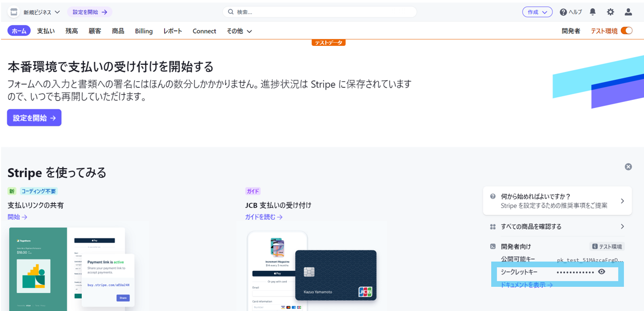This screenshot has width=644, height=311.
Task: Open the 開発者 link
Action: coord(571,31)
